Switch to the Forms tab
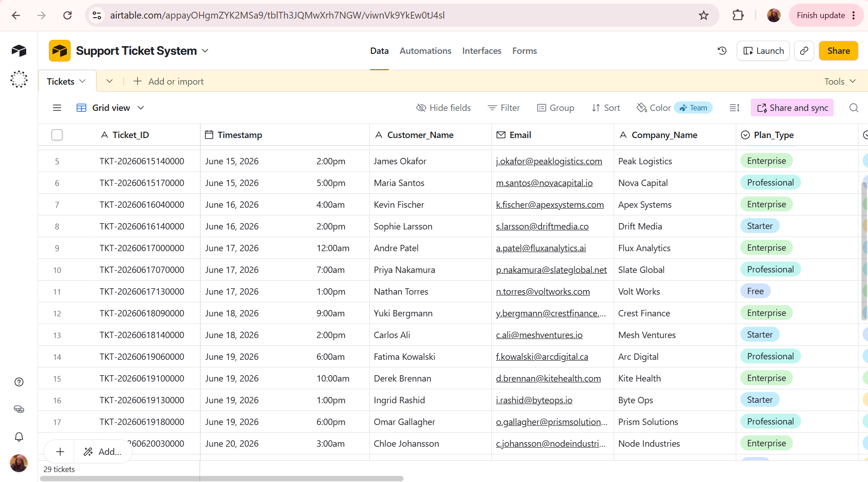The width and height of the screenshot is (868, 482). [525, 51]
